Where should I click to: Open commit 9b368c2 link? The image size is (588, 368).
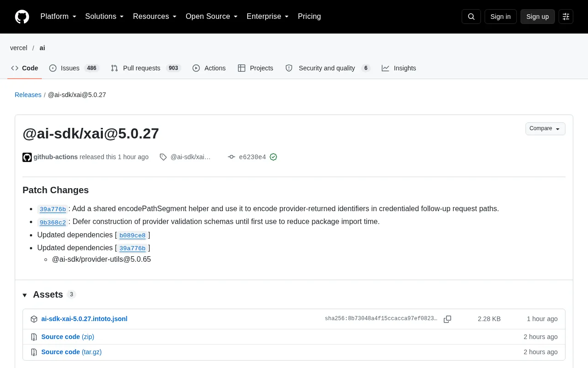tap(53, 222)
